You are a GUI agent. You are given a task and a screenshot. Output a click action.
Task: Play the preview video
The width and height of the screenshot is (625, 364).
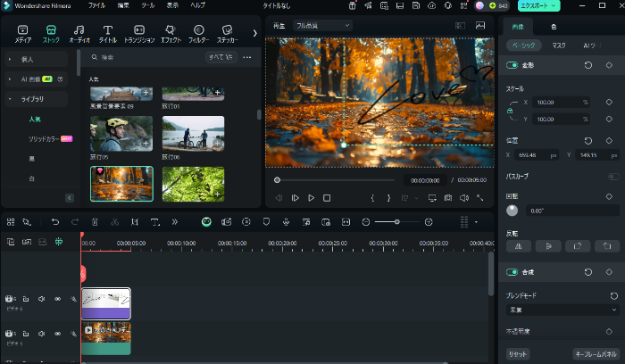click(311, 198)
